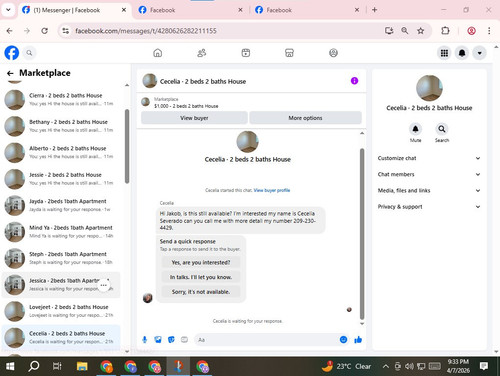Open Chrome three-dot menu
Viewport: 500px width, 376px height.
tap(489, 31)
